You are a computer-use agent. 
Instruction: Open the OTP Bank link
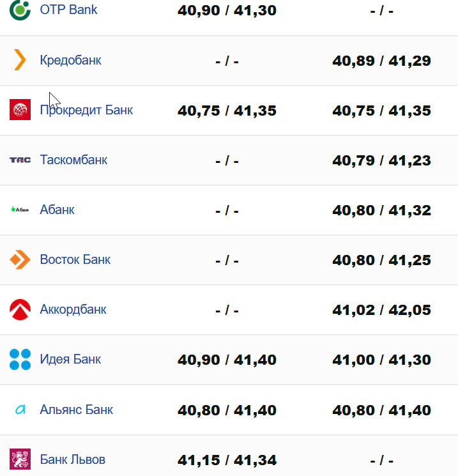(68, 10)
